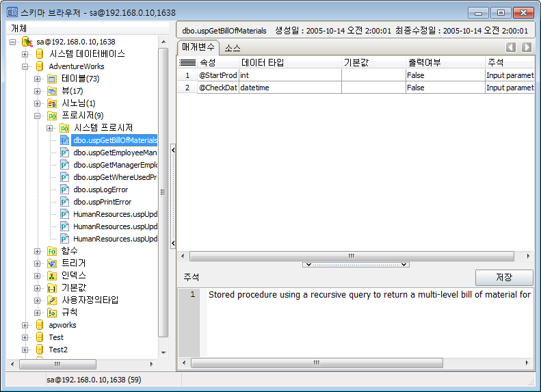The width and height of the screenshot is (541, 392).
Task: Click the Test2 database icon
Action: click(x=40, y=350)
